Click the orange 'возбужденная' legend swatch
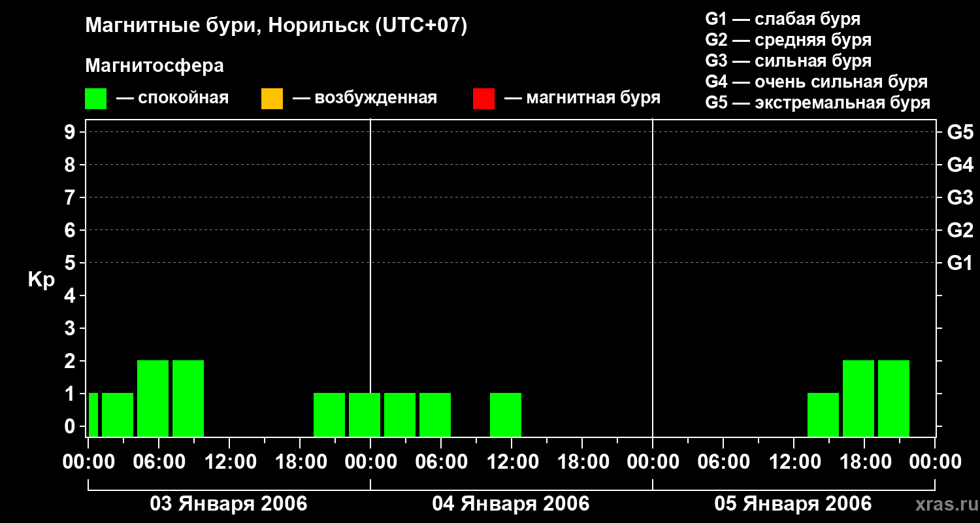The width and height of the screenshot is (980, 523). (272, 98)
